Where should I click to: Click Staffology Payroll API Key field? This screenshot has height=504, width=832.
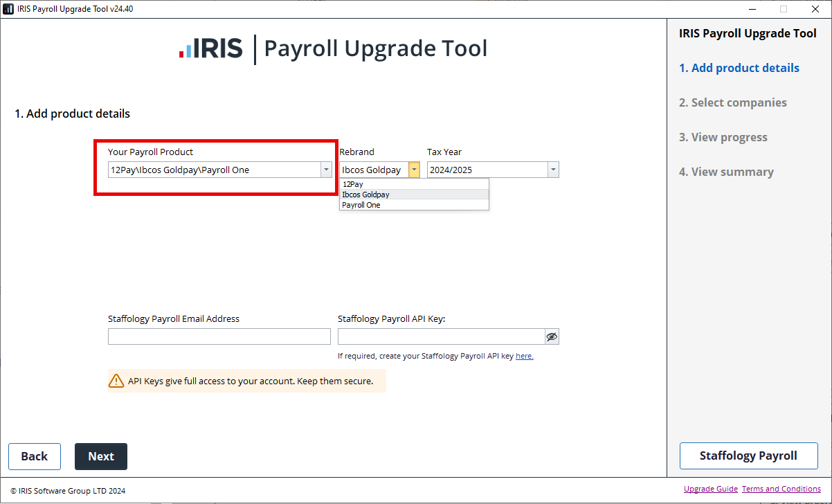click(441, 336)
